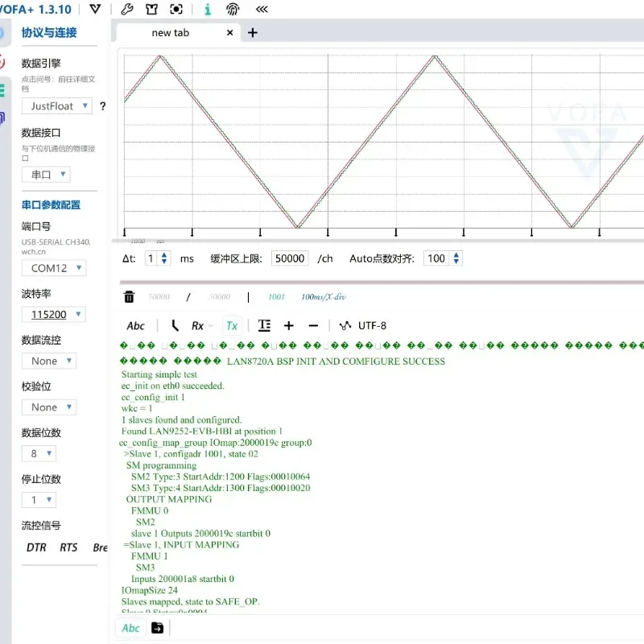This screenshot has width=644, height=644.
Task: Click the Auto point alignment stepper arrows
Action: click(456, 258)
